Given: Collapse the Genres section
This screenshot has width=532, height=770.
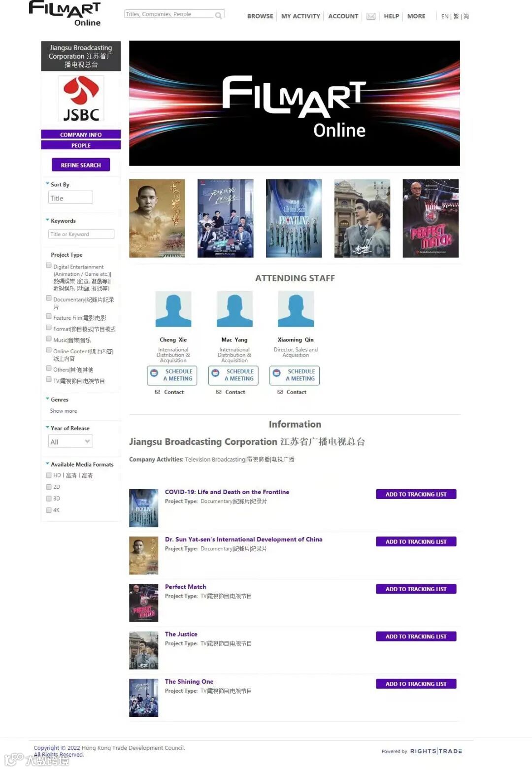Looking at the screenshot, I should click(47, 399).
